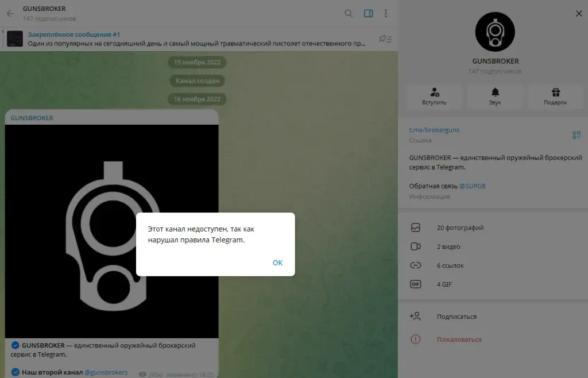
Task: Open the pinned messages list icon
Action: 385,38
